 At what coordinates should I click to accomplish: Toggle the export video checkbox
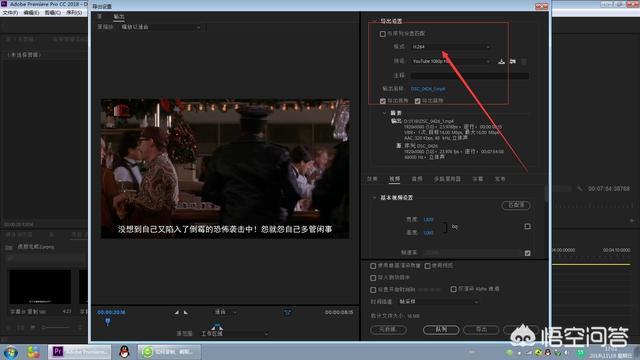[x=382, y=101]
